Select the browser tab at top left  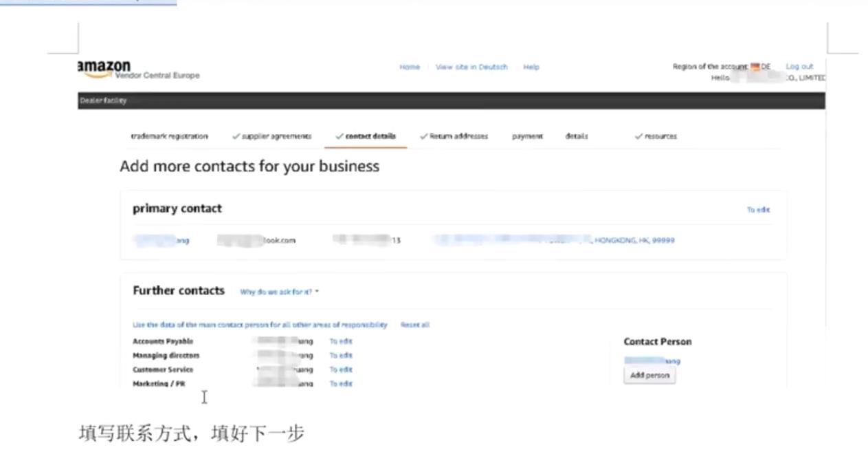click(88, 2)
